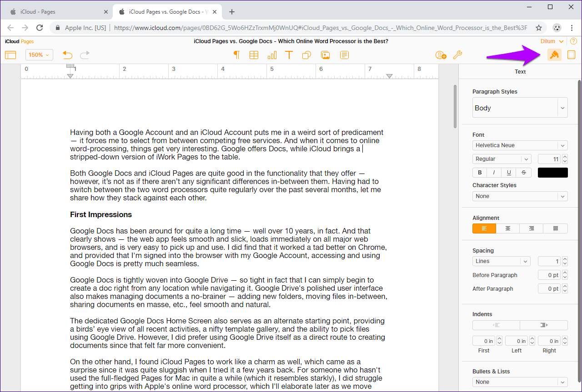The image size is (582, 392).
Task: Open the Collaborate add people icon
Action: coord(441,55)
